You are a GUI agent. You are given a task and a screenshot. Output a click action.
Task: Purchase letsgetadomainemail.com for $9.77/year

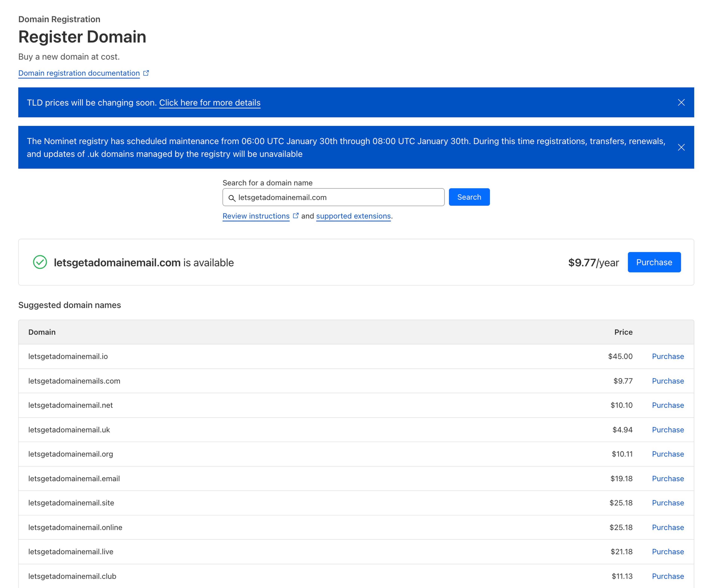654,262
